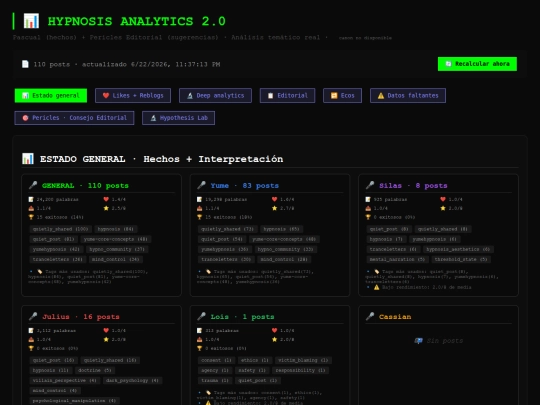Click the heart icon in Yume card
The image size is (540, 405).
click(274, 199)
